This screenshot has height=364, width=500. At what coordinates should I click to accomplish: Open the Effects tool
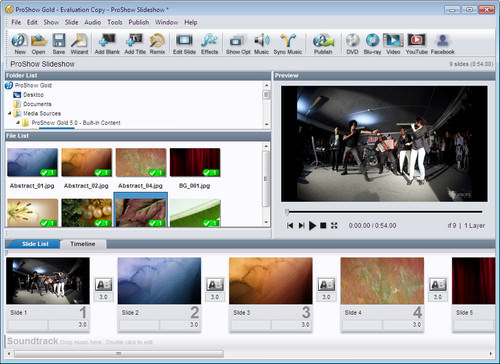pos(209,44)
